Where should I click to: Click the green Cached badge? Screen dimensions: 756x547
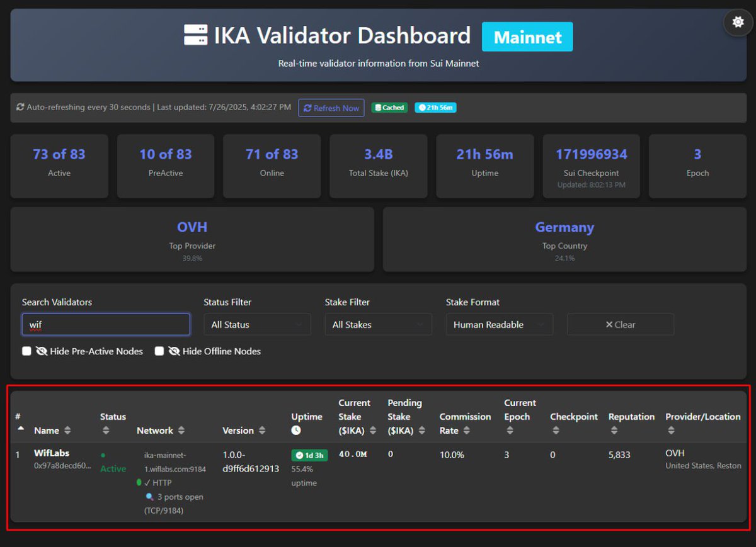click(389, 108)
